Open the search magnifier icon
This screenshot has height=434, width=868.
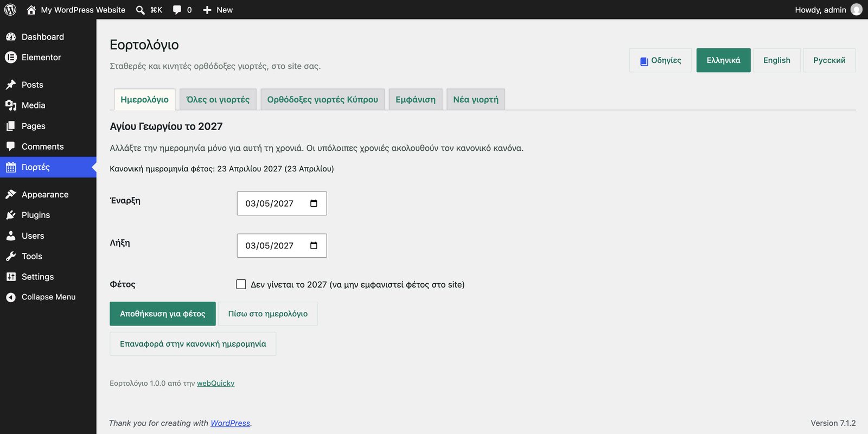pyautogui.click(x=140, y=10)
